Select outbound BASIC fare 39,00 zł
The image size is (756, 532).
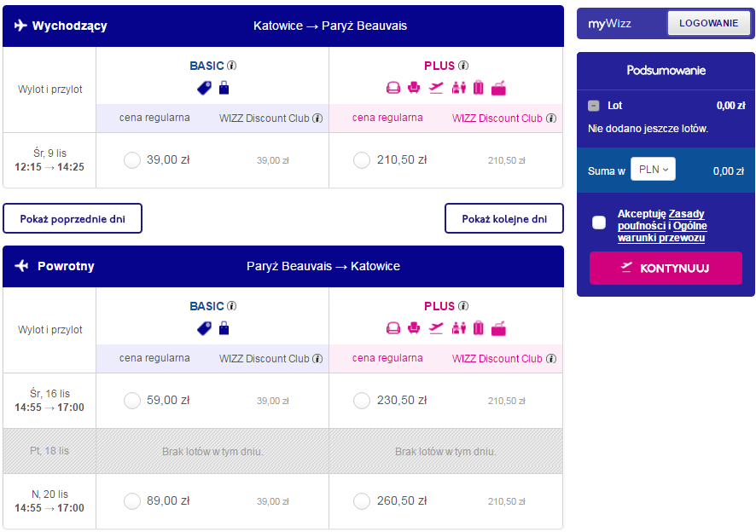pyautogui.click(x=132, y=160)
